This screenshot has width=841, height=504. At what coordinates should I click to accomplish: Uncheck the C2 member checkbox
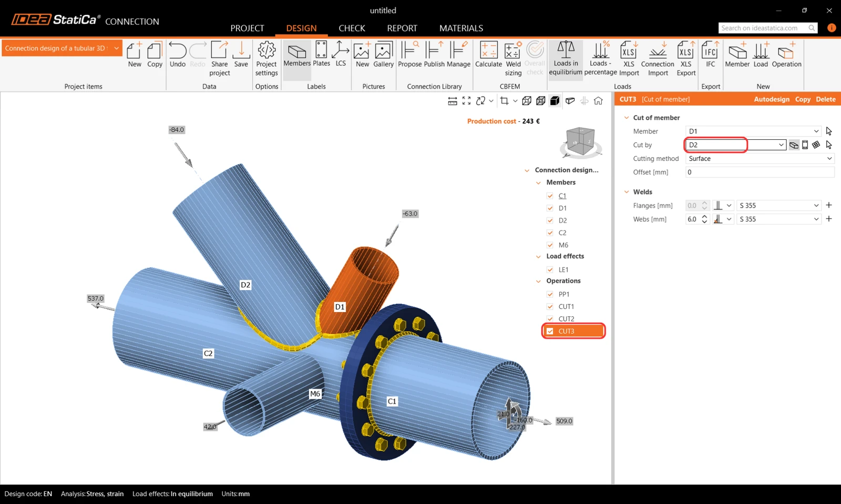(550, 233)
